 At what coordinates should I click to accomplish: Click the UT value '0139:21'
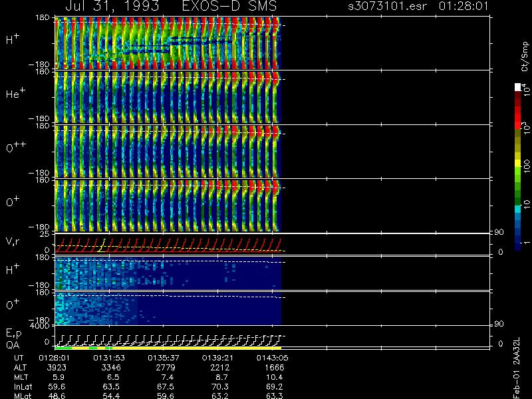tap(217, 358)
